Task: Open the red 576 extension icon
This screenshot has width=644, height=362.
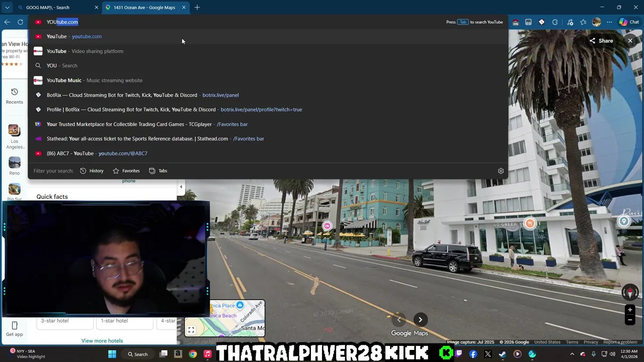Action: [x=516, y=22]
